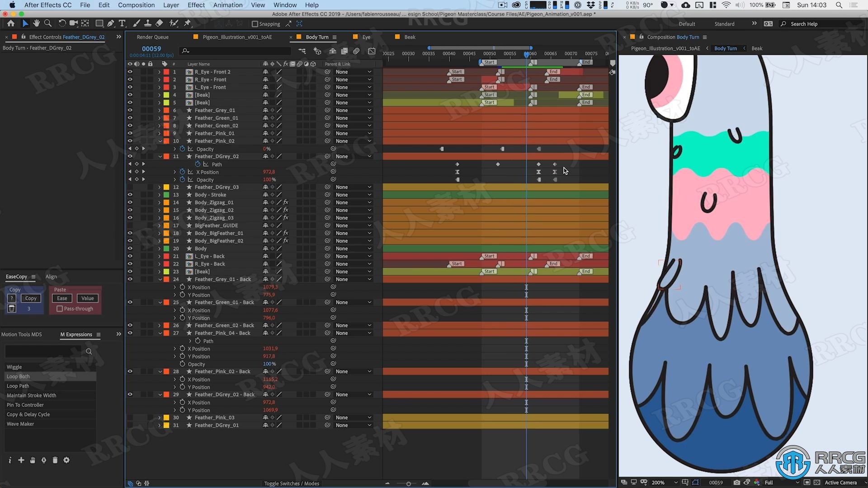
Task: Open the composition mini-flowchart icon
Action: [x=302, y=51]
